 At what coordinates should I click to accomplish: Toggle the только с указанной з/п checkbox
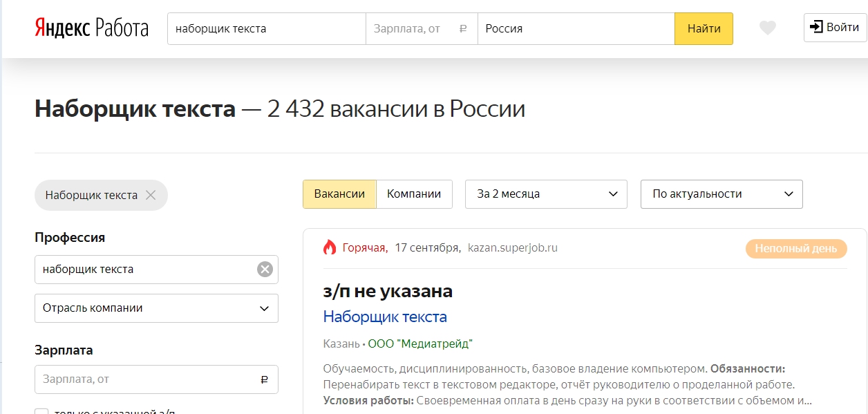pyautogui.click(x=41, y=411)
